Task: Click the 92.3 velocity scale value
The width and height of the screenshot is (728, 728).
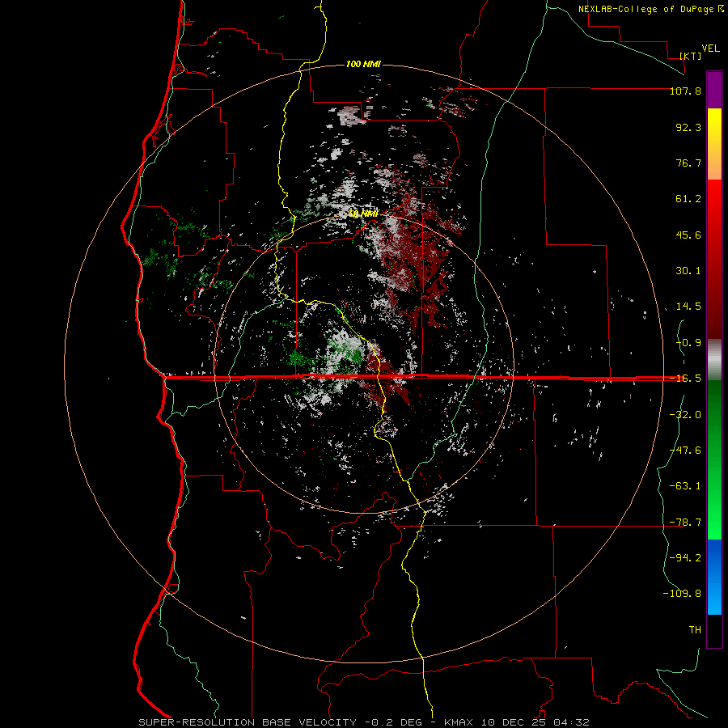Action: pyautogui.click(x=688, y=127)
